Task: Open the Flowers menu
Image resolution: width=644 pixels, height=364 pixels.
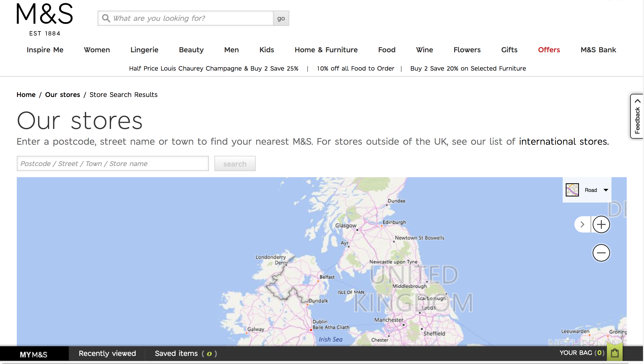Action: [467, 50]
